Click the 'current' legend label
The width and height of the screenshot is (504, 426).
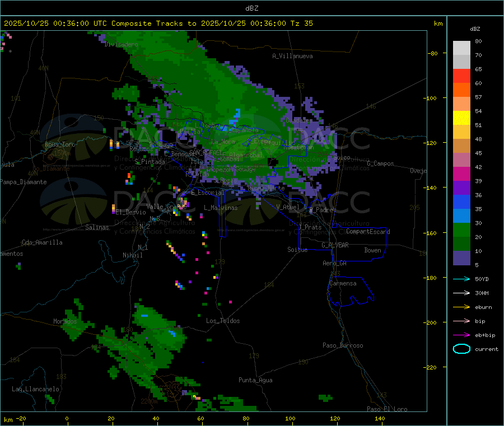[x=487, y=349]
